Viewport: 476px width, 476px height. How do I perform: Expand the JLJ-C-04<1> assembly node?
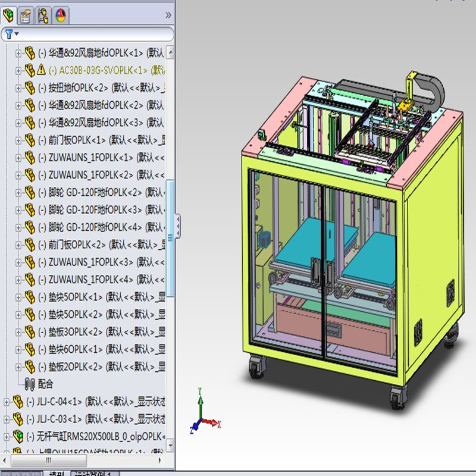coord(7,402)
